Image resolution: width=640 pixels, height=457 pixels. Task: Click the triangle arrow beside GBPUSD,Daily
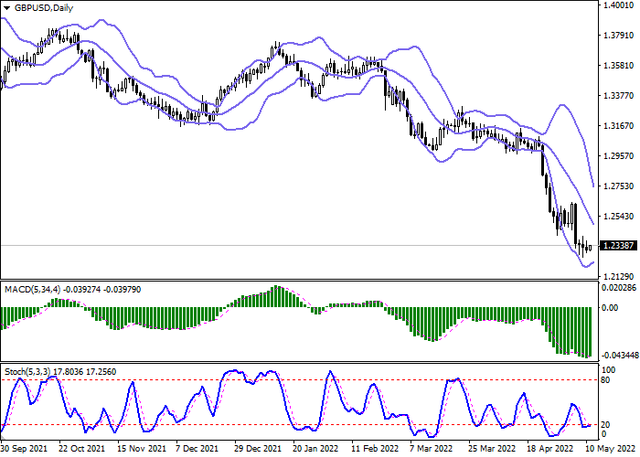[7, 7]
